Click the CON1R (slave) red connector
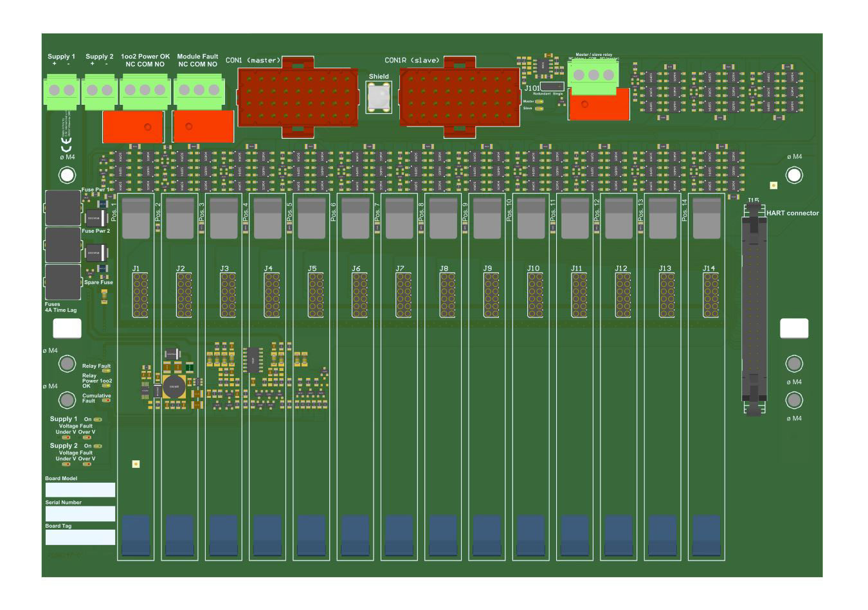The image size is (868, 610). point(459,96)
